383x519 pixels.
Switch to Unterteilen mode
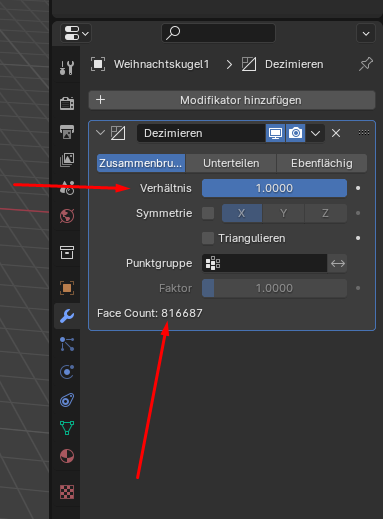pyautogui.click(x=231, y=163)
